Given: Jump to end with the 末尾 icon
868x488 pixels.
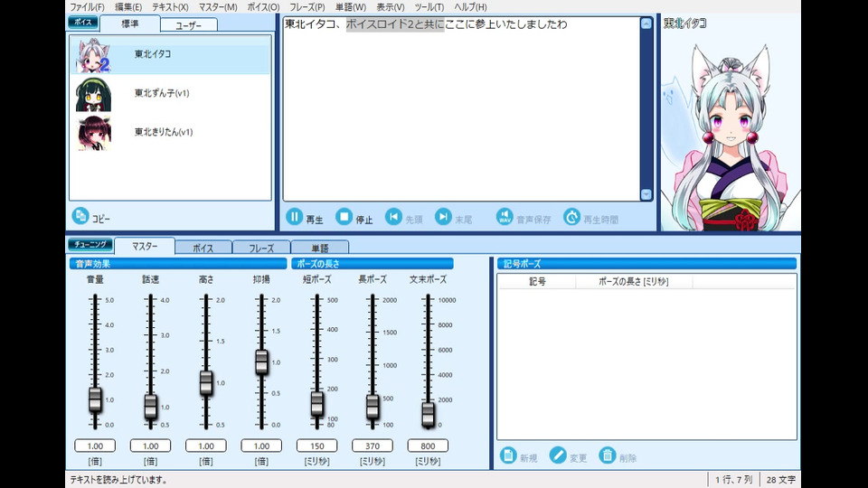Looking at the screenshot, I should [443, 217].
